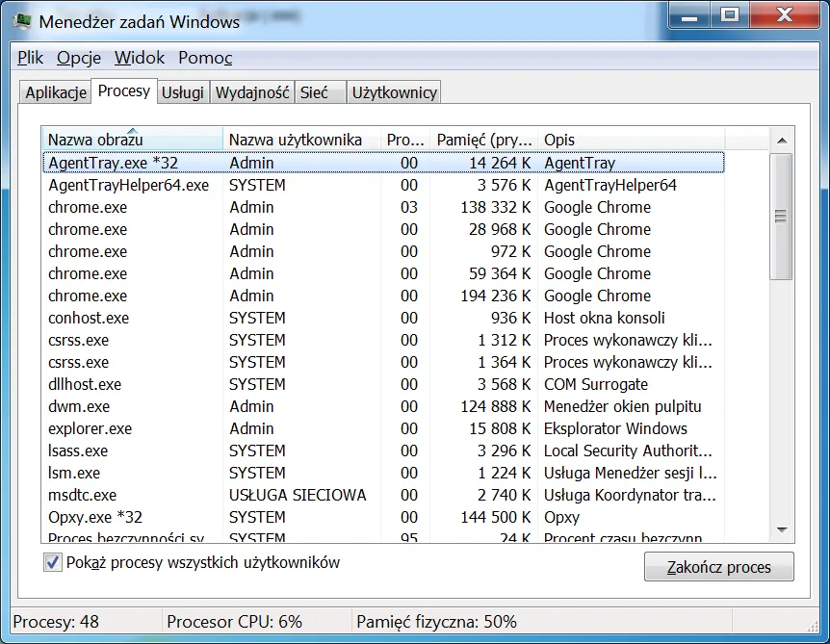Click the Task Manager title bar icon

pos(22,21)
